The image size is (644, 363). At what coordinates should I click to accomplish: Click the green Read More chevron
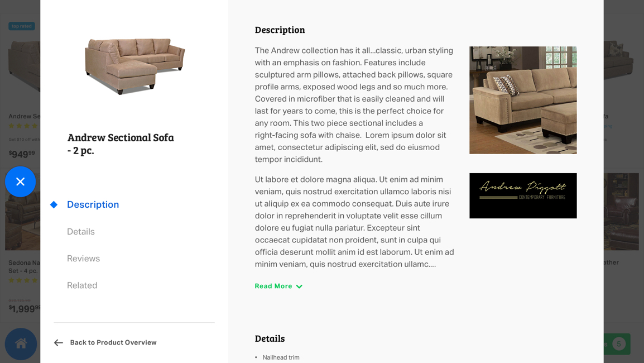tap(299, 286)
